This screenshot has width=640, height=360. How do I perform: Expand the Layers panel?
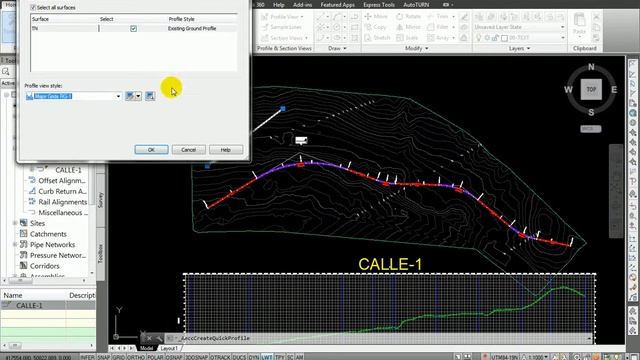(x=520, y=48)
